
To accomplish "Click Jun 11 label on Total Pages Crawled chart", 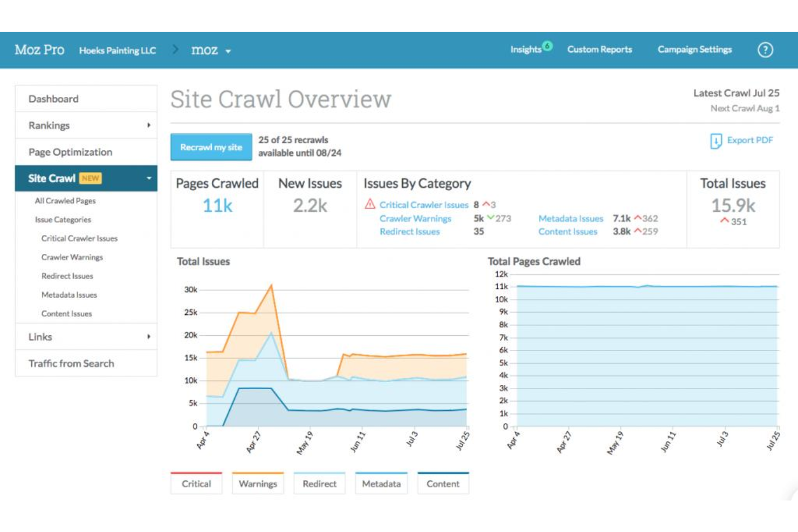I will pos(668,442).
